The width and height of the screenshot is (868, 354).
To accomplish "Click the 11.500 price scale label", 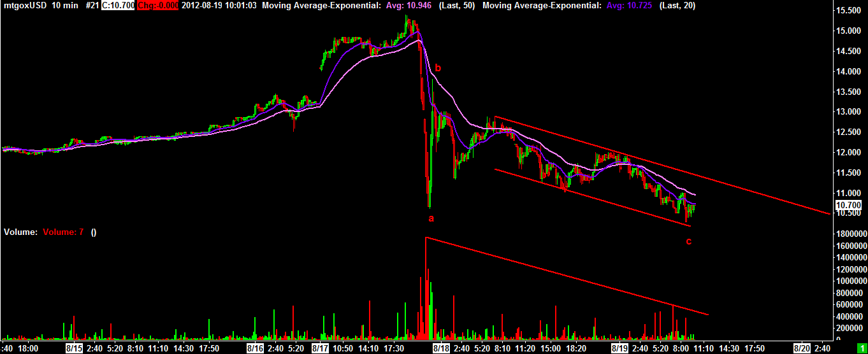I will click(850, 173).
